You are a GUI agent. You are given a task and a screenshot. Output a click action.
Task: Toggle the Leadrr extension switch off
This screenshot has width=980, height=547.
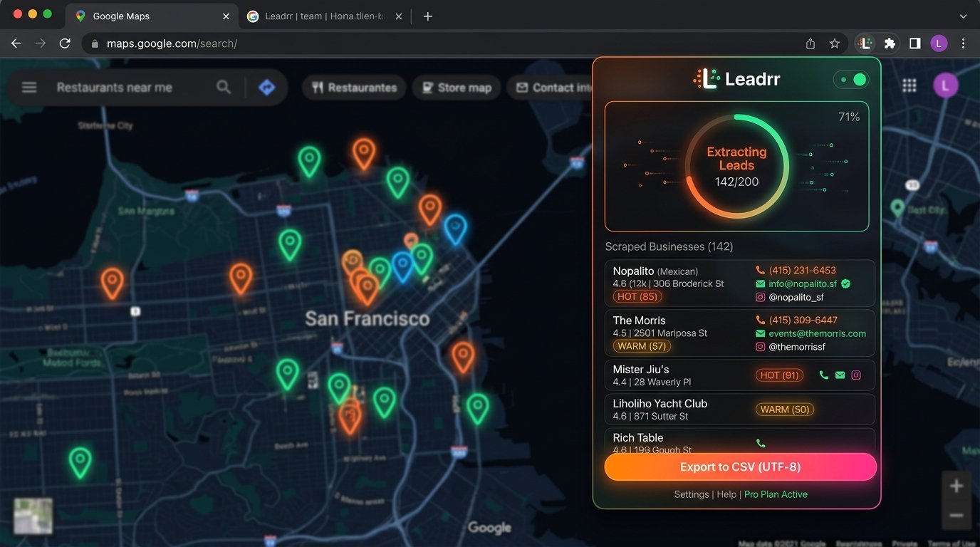[x=852, y=79]
